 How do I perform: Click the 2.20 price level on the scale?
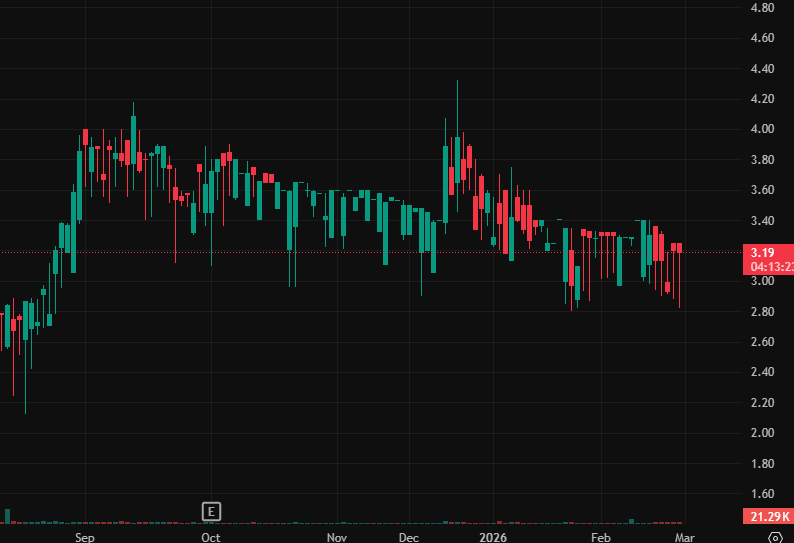pyautogui.click(x=762, y=403)
